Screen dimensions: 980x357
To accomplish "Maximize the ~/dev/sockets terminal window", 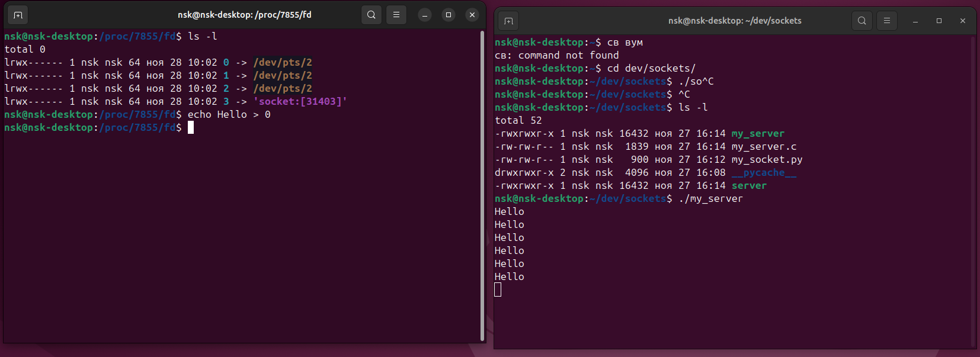I will click(939, 21).
